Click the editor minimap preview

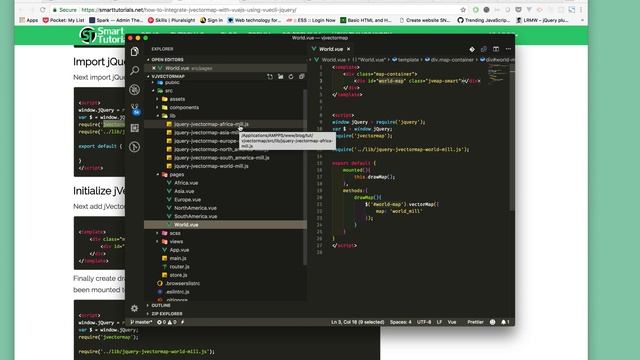pos(497,73)
